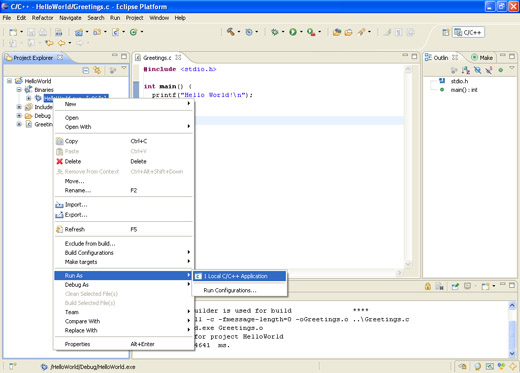Choose Properties in the context menu

point(123,344)
